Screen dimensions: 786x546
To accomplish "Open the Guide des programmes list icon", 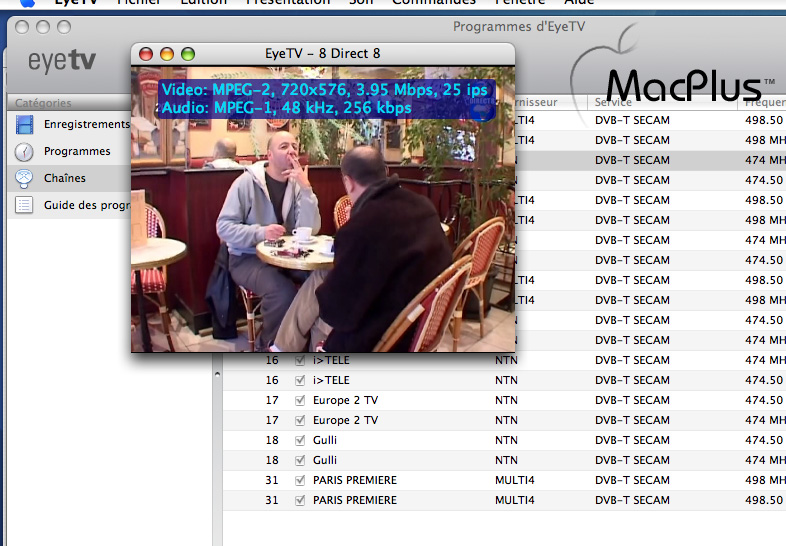I will pos(24,205).
